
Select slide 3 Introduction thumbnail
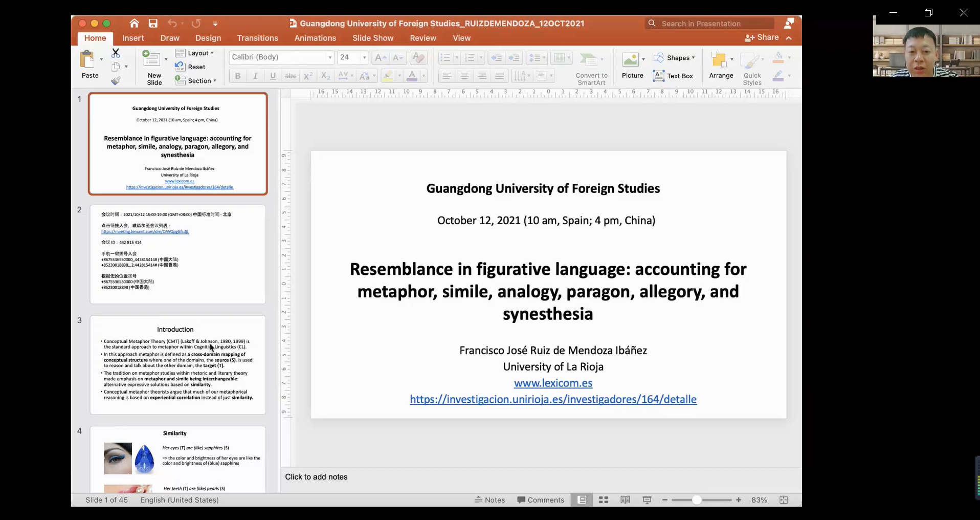[177, 364]
